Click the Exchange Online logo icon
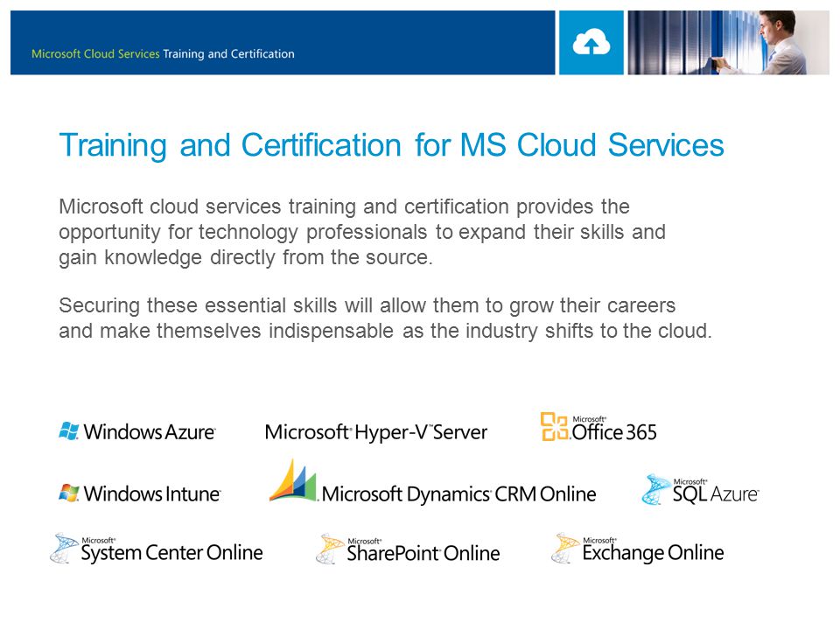The image size is (840, 630). point(564,548)
